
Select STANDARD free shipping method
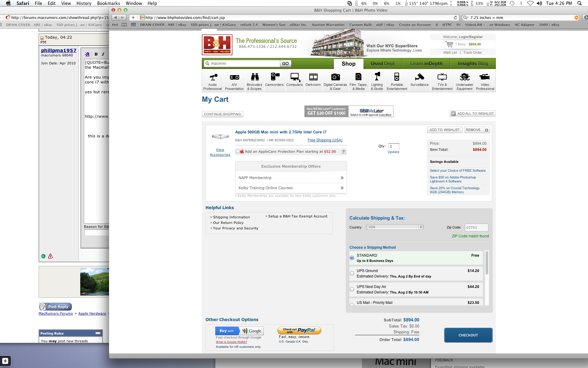[352, 258]
